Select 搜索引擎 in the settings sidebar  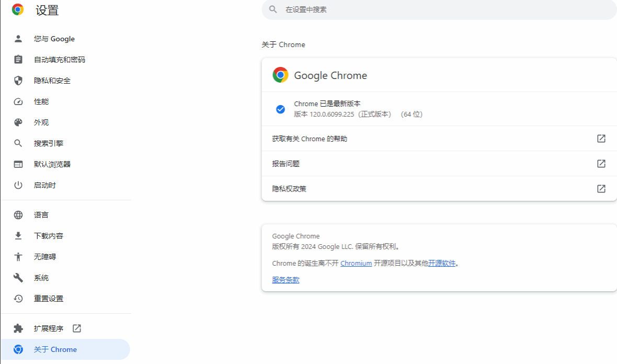point(49,143)
